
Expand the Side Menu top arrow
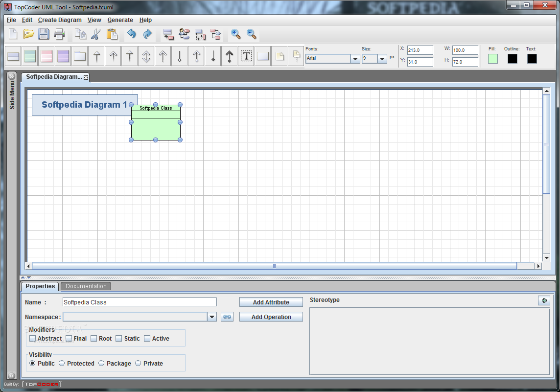[x=12, y=76]
